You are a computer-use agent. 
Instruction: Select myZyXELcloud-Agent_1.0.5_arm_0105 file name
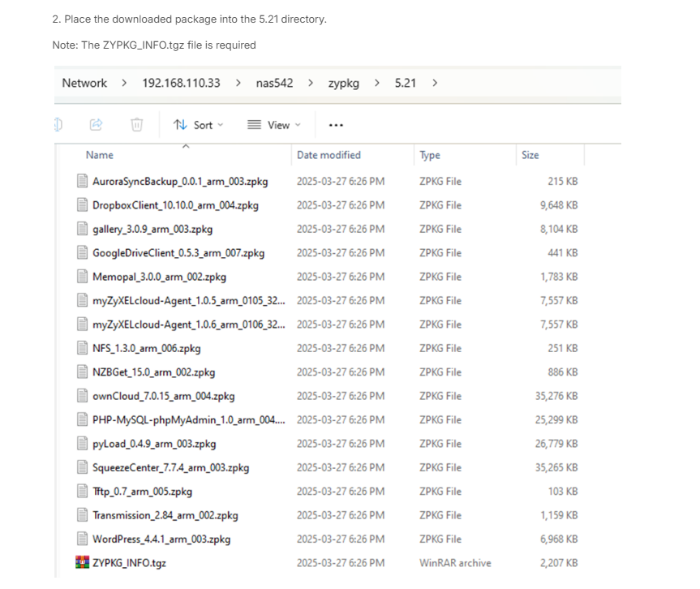(x=189, y=300)
